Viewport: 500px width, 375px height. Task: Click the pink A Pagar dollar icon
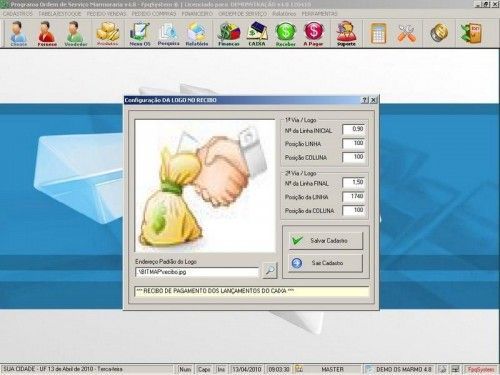point(313,33)
